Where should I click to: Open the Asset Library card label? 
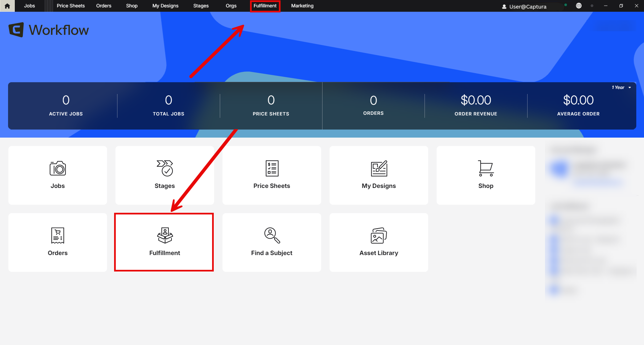point(379,253)
